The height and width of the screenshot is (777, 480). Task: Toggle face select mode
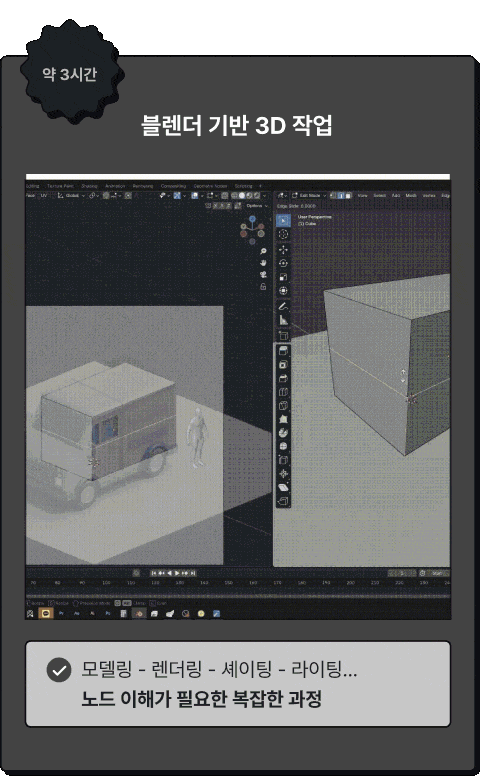348,196
